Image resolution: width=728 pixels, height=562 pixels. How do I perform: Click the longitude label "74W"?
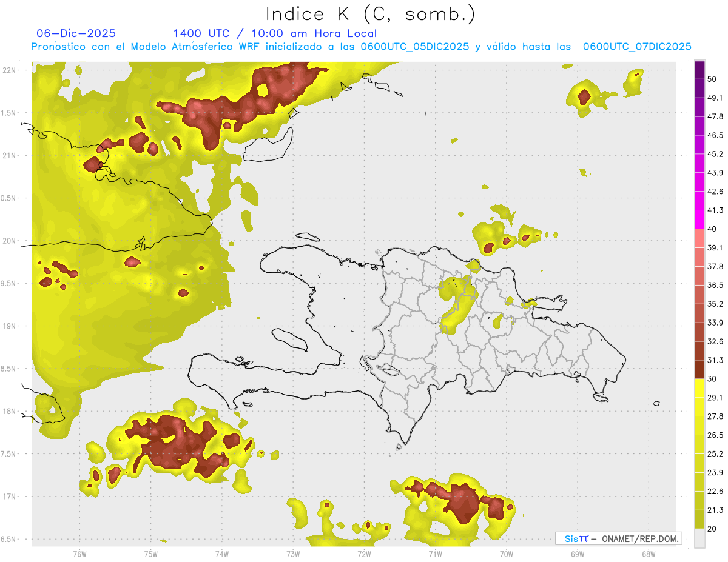[x=221, y=554]
